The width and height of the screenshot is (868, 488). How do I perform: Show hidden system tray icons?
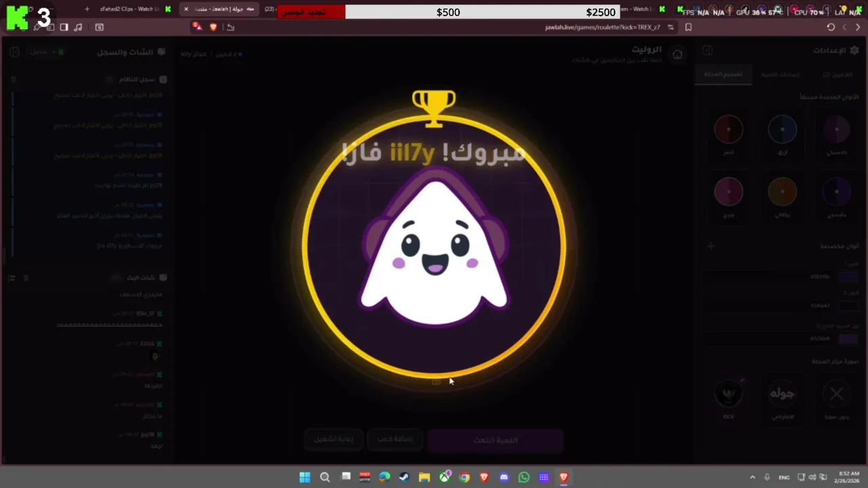752,477
